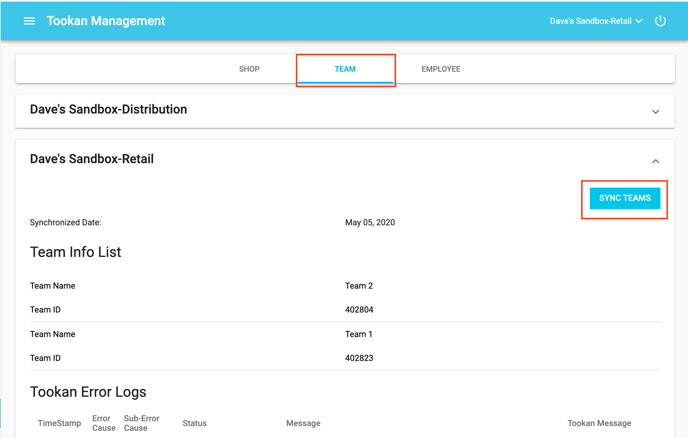Image resolution: width=688 pixels, height=438 pixels.
Task: Select the TEAM tab
Action: pos(345,69)
